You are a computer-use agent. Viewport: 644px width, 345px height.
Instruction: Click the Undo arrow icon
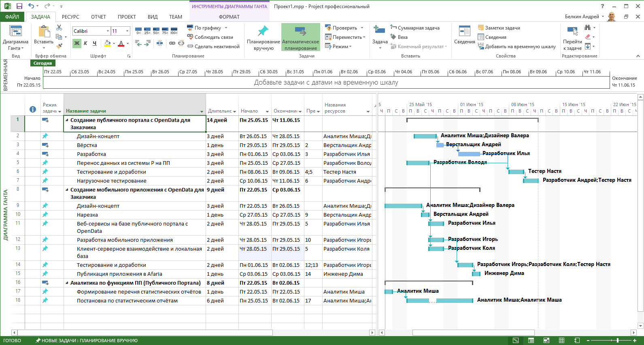tap(31, 6)
